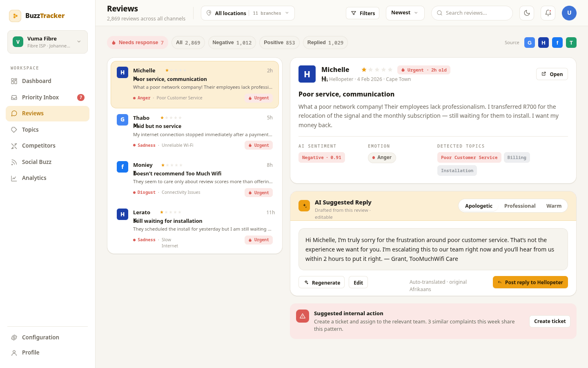Click the Hellopeter icon on Lerato's review
This screenshot has height=368, width=588.
coord(122,214)
